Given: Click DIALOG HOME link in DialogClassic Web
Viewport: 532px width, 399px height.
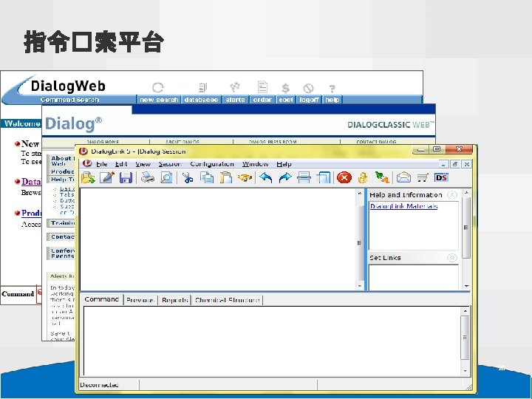Looking at the screenshot, I should pyautogui.click(x=103, y=142).
